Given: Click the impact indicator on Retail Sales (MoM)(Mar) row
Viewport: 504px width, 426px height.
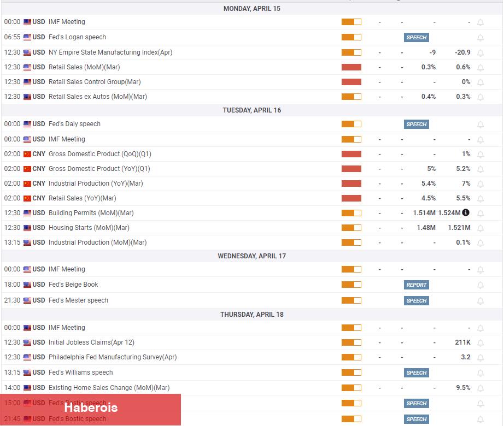Looking at the screenshot, I should 351,67.
